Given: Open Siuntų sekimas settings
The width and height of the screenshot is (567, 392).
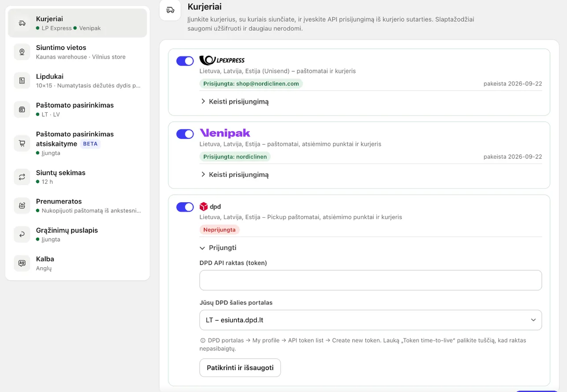Looking at the screenshot, I should 78,177.
